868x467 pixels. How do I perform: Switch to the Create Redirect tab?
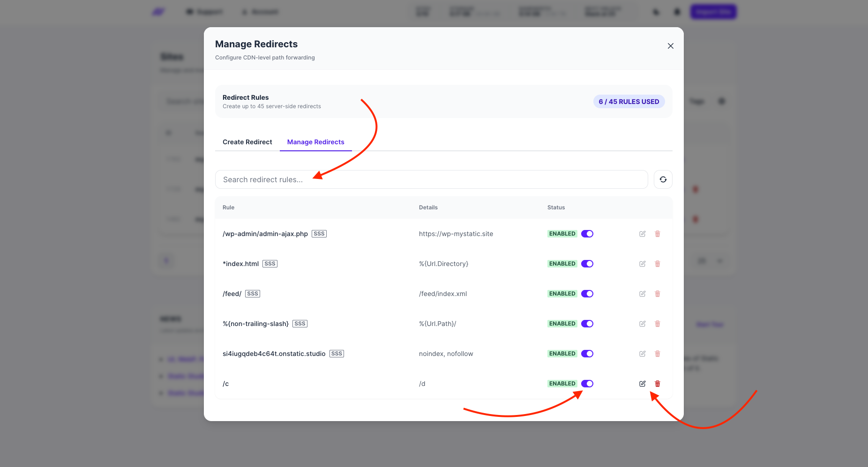tap(247, 142)
